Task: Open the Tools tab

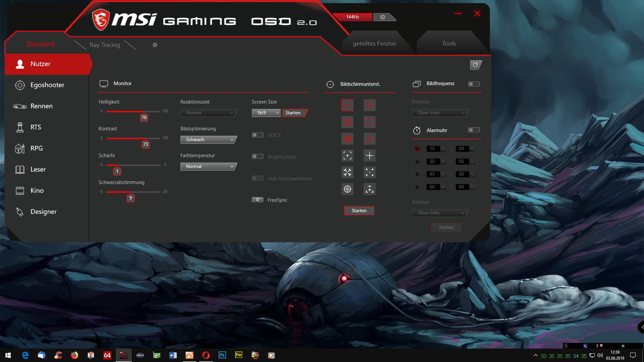Action: [449, 44]
